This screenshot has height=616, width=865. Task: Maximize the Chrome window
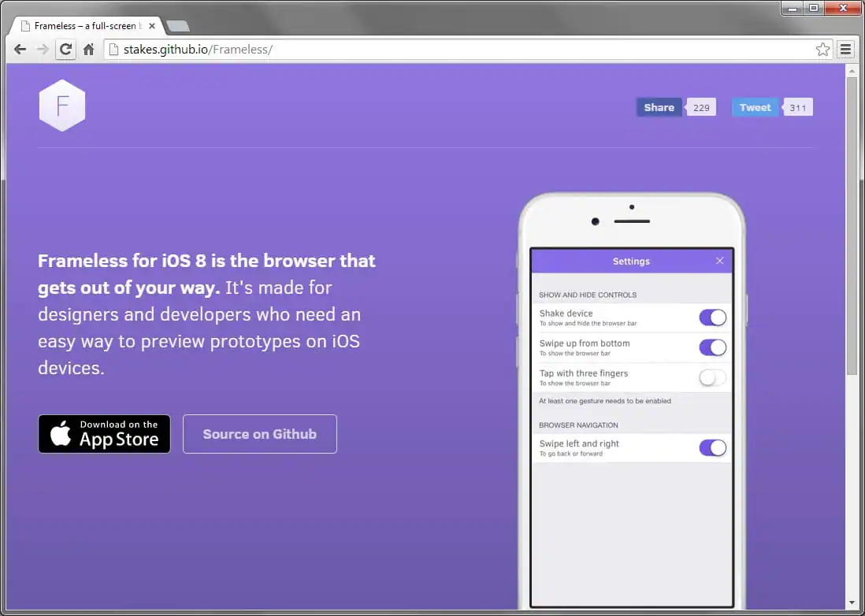pos(814,9)
